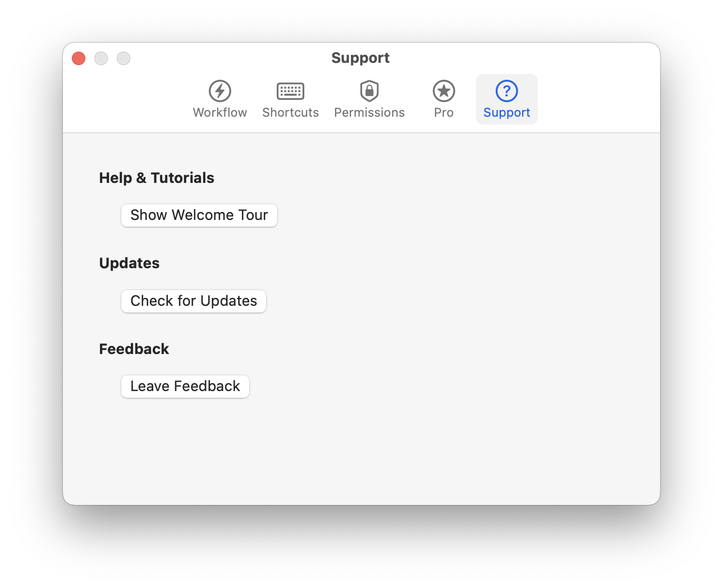
Task: Click the Updates section heading
Action: pyautogui.click(x=129, y=263)
